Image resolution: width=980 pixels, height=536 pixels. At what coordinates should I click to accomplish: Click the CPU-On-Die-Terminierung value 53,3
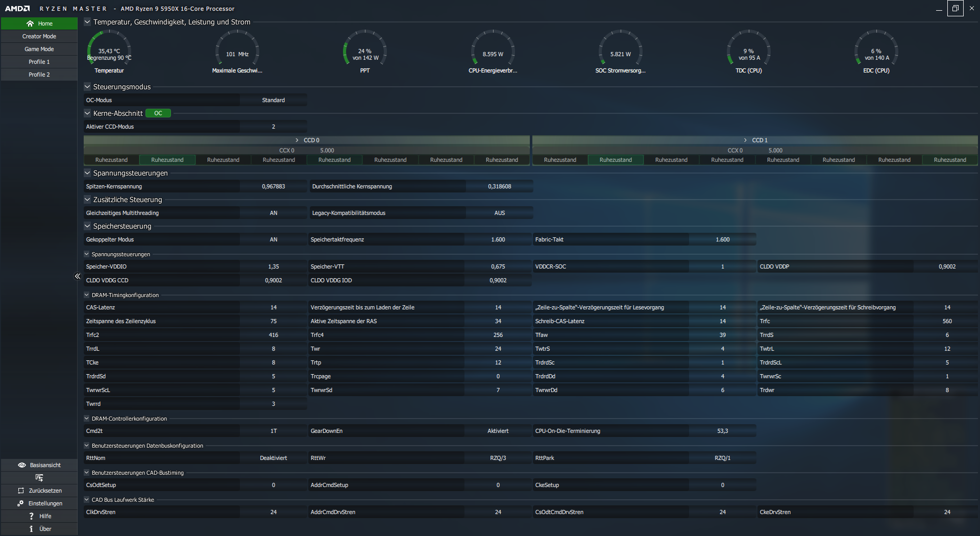pos(723,431)
